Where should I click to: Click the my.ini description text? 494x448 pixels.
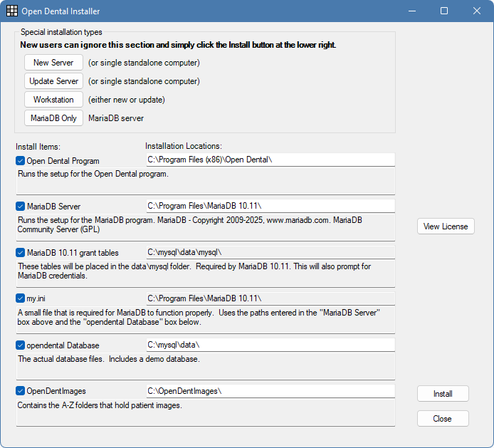pyautogui.click(x=199, y=317)
